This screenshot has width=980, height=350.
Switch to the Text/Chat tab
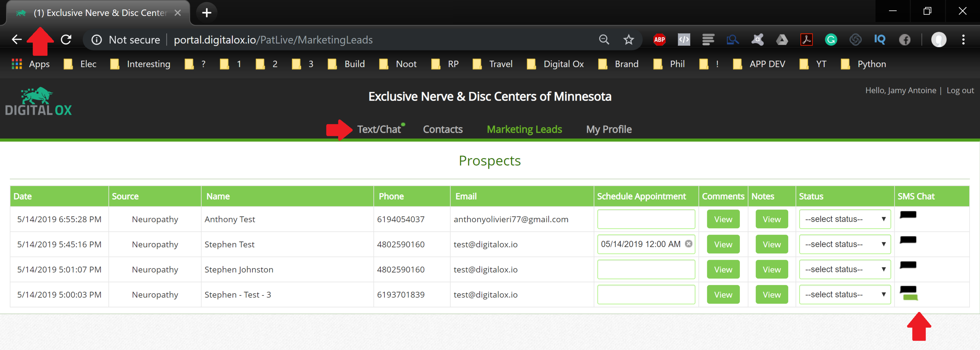pyautogui.click(x=379, y=129)
